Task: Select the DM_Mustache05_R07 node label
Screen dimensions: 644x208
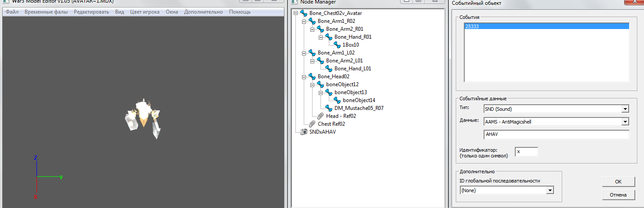Action: pyautogui.click(x=360, y=108)
